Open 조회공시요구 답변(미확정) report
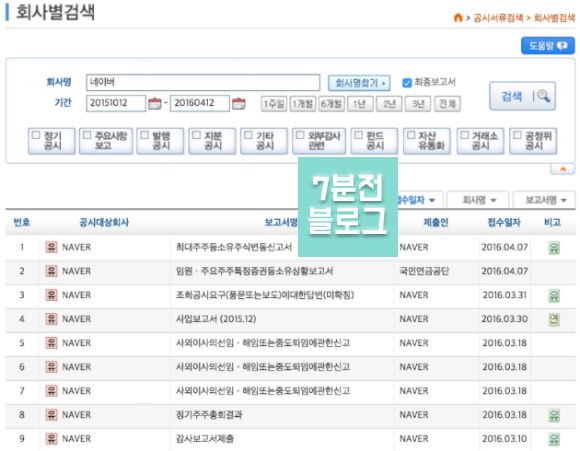Screen dimensions: 580x451 tap(265, 295)
